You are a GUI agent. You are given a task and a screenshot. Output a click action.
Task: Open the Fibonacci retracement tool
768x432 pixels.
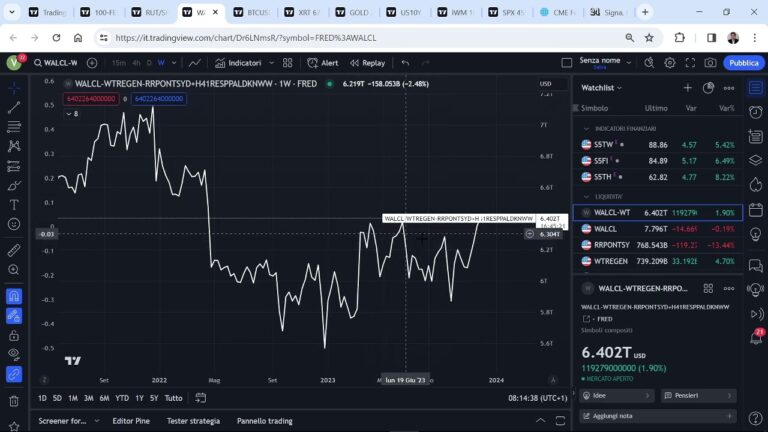[x=14, y=126]
